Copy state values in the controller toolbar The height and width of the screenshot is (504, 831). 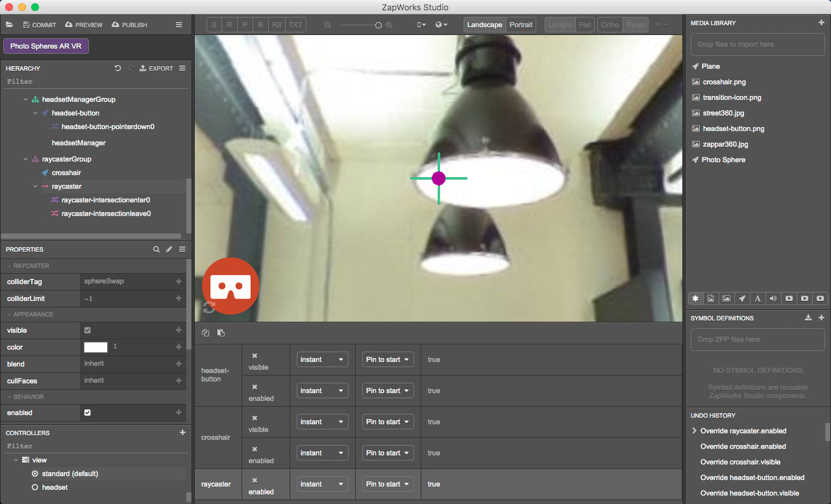point(205,333)
